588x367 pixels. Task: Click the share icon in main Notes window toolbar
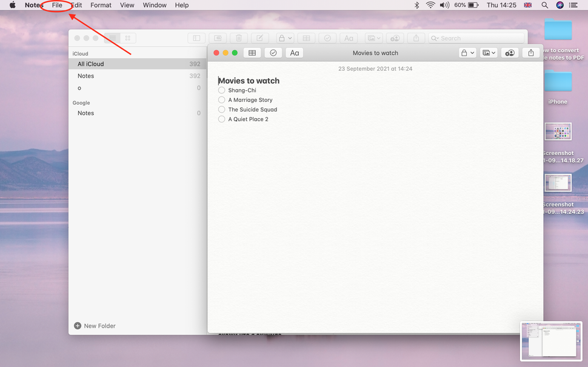pyautogui.click(x=416, y=38)
